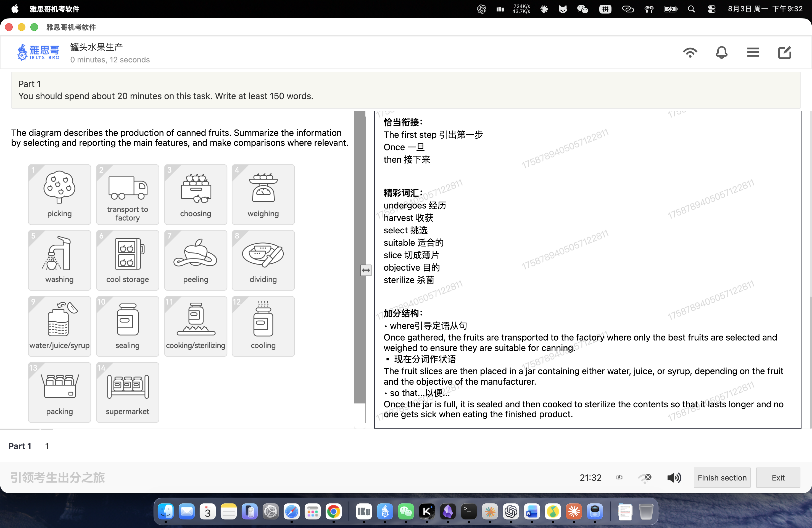Select the water/juice/syrup card
The height and width of the screenshot is (528, 812).
(59, 326)
